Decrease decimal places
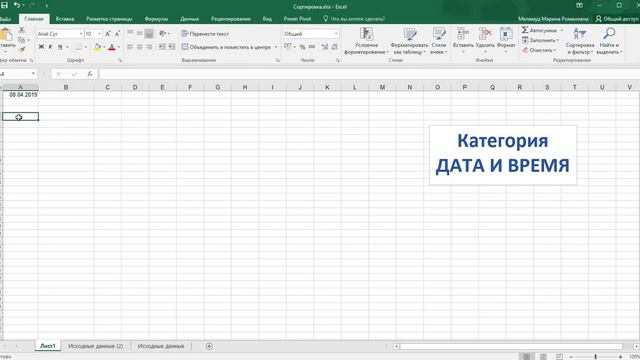 pos(335,47)
